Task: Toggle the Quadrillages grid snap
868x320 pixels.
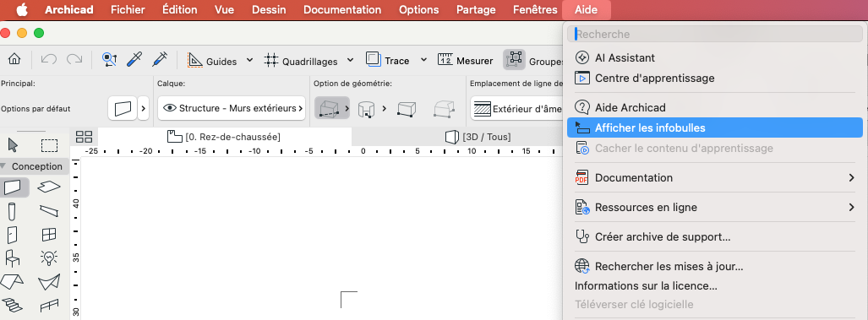Action: pos(270,60)
